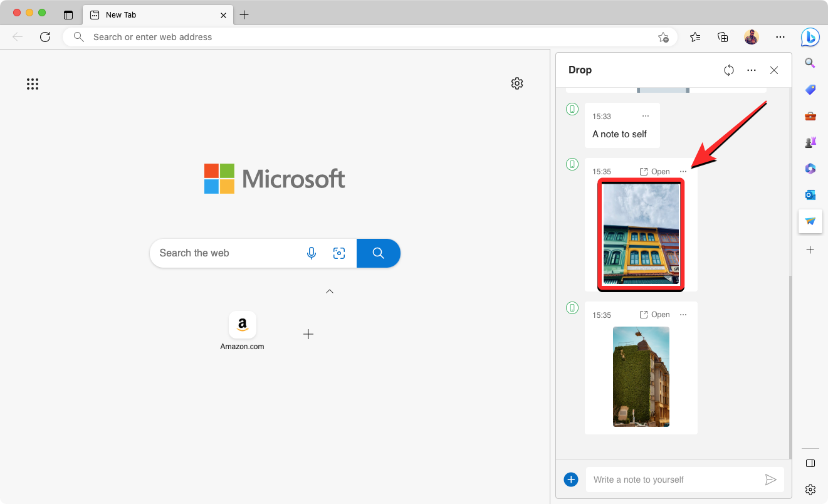Click the Drop paper plane sidebar icon
Image resolution: width=828 pixels, height=504 pixels.
pyautogui.click(x=810, y=221)
